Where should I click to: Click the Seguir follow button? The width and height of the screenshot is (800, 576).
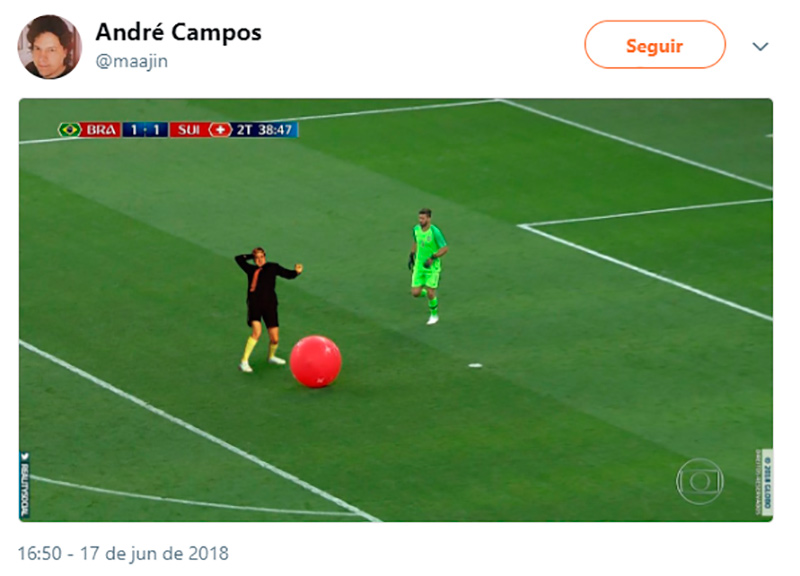pyautogui.click(x=655, y=45)
